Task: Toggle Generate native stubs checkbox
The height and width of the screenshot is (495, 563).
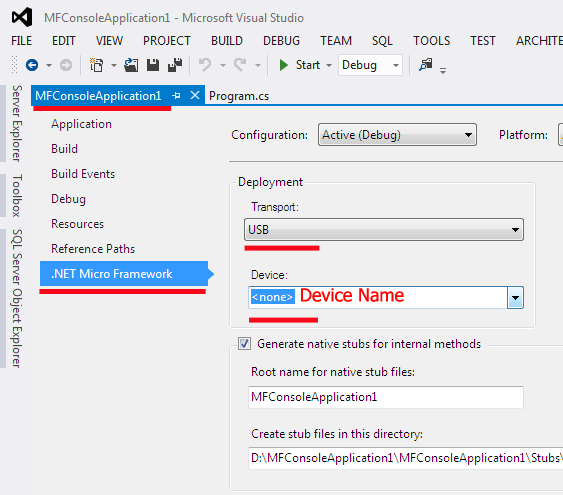Action: [245, 344]
